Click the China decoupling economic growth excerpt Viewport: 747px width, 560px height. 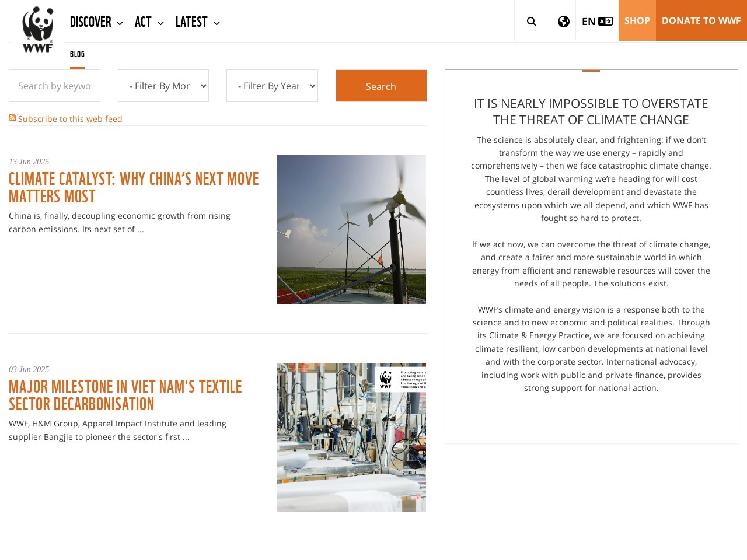[x=120, y=222]
